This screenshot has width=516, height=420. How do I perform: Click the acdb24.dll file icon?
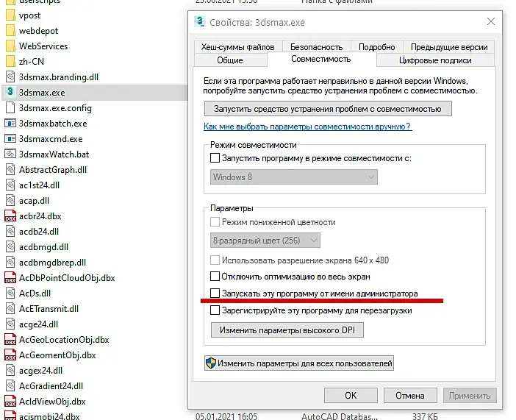click(x=10, y=231)
